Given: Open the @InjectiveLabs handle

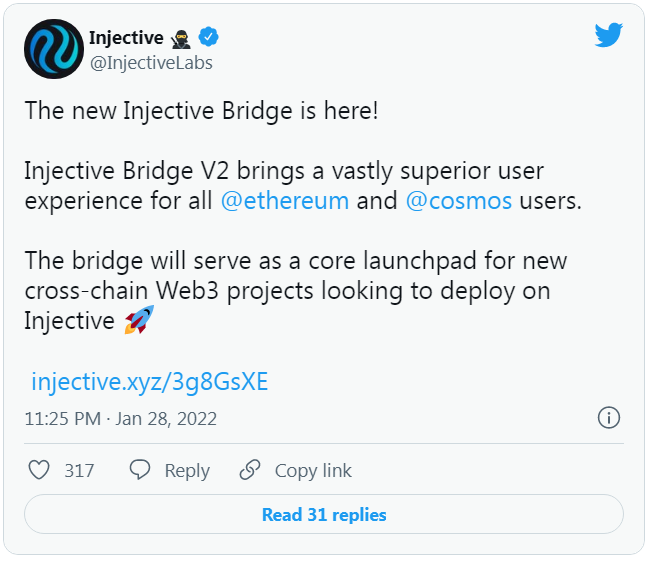Looking at the screenshot, I should click(x=151, y=63).
